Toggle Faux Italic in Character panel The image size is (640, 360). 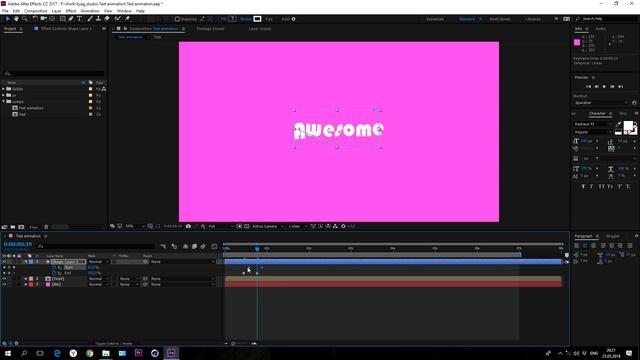tap(592, 186)
